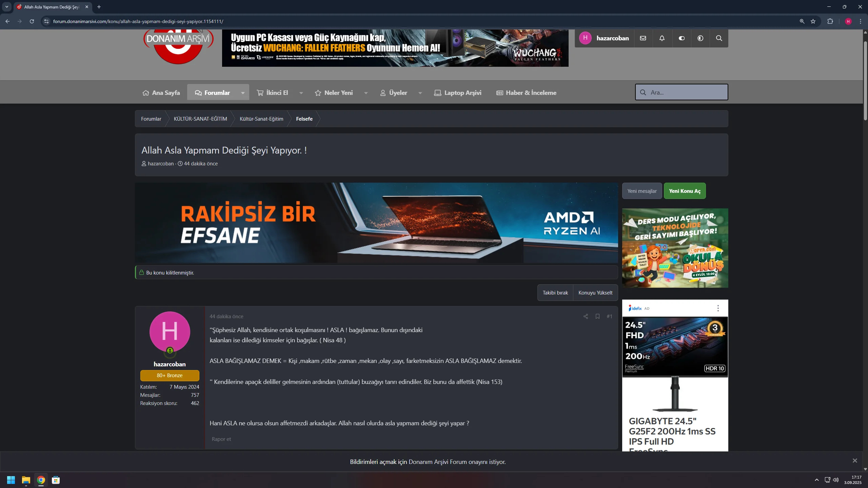
Task: Open the inbox messages envelope icon
Action: pyautogui.click(x=643, y=38)
